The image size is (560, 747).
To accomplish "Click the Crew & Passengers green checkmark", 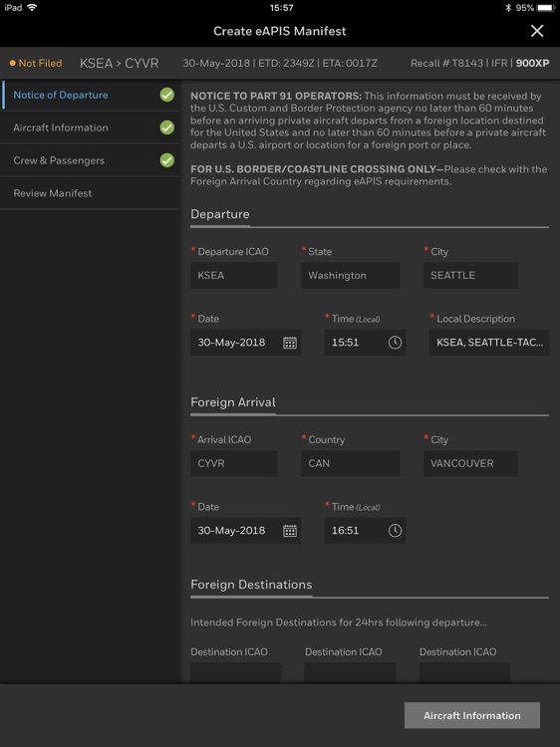I will tap(166, 160).
